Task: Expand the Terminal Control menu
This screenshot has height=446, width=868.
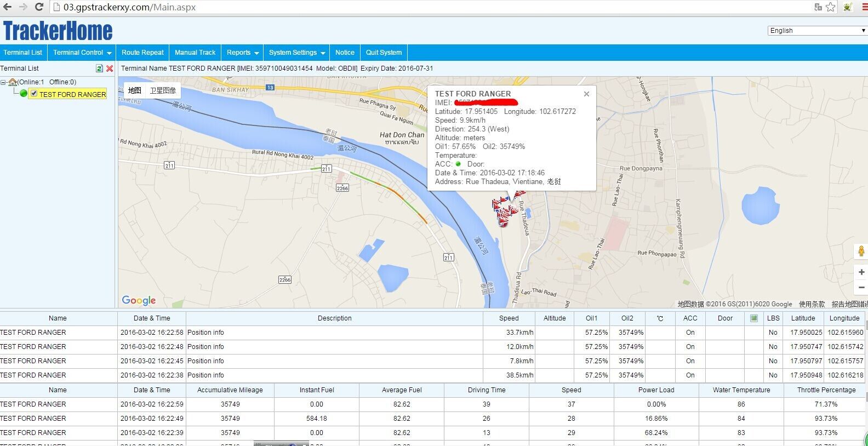Action: point(82,53)
